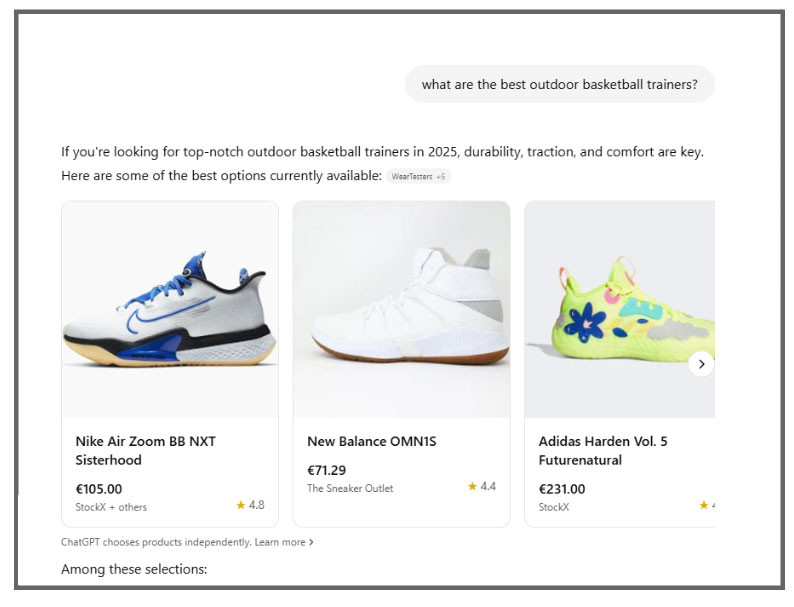Click The Sneaker Outlet seller label
The width and height of the screenshot is (794, 607).
(x=350, y=488)
